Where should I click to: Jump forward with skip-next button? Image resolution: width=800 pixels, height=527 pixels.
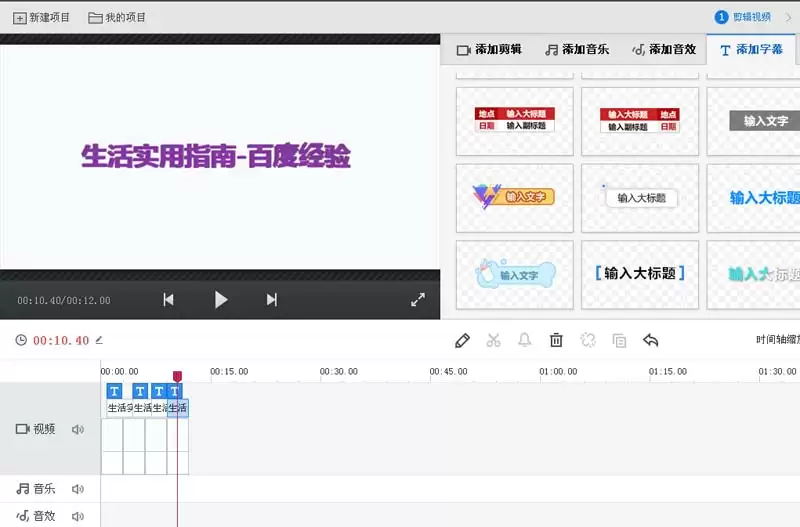[272, 299]
